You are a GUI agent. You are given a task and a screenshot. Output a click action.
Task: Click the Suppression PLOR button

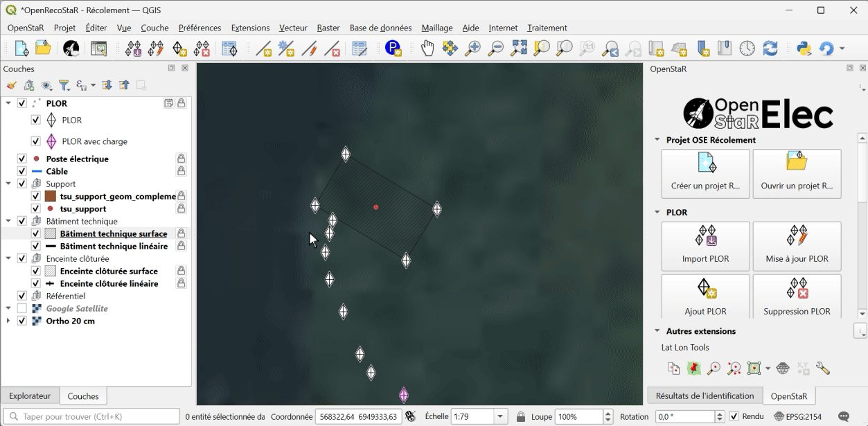(x=797, y=296)
